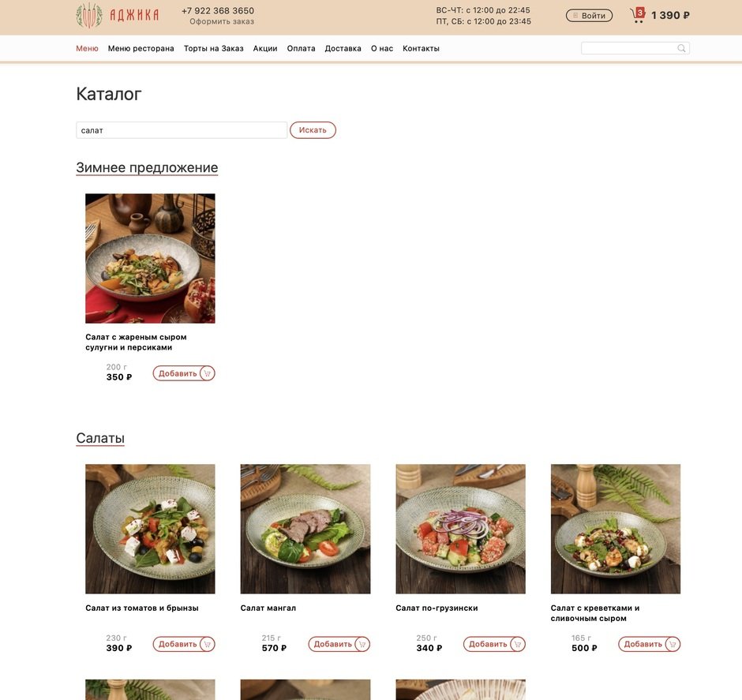Image resolution: width=742 pixels, height=700 pixels.
Task: Click cart icon for Салат из томатов и брынзы
Action: coord(208,644)
